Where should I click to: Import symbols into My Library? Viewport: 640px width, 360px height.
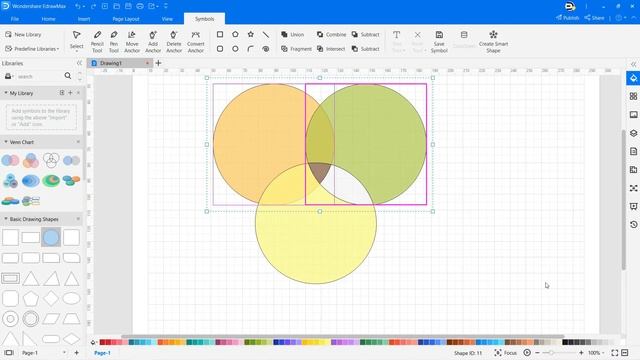62,93
